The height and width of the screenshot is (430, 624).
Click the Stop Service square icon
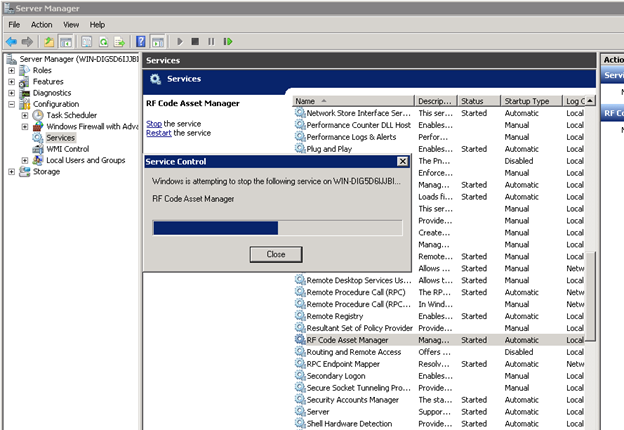point(195,41)
